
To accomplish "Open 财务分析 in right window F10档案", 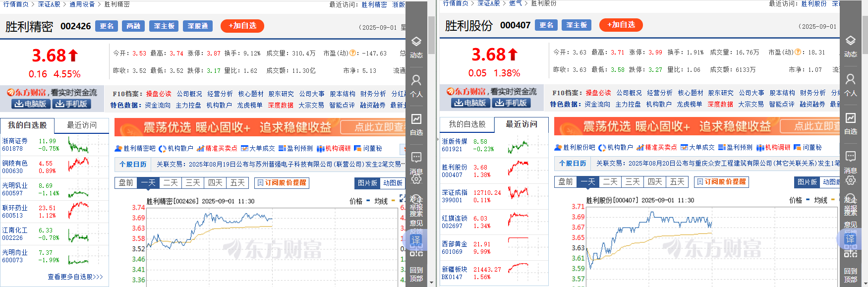I will (813, 93).
